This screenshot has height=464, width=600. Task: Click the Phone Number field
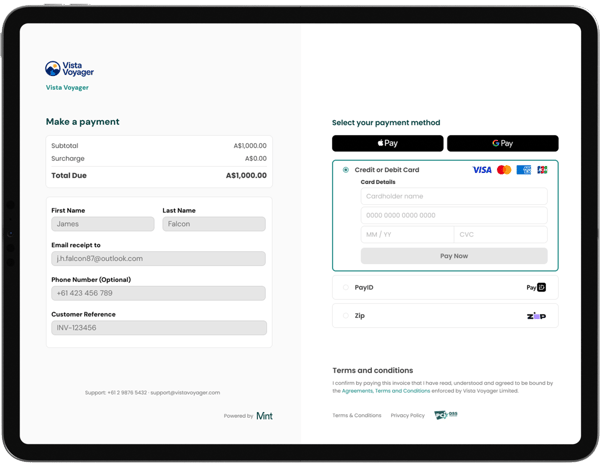click(x=158, y=293)
